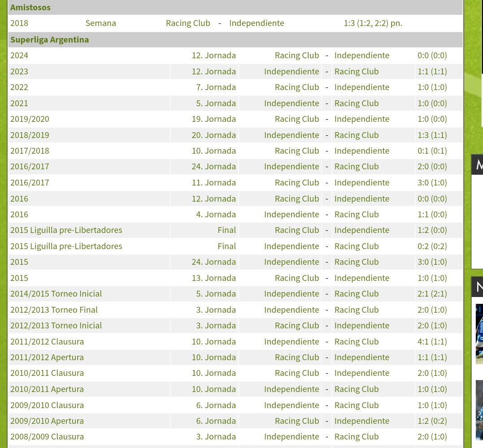Open the 2011/2012 Clausura season
483x448 pixels.
point(47,341)
